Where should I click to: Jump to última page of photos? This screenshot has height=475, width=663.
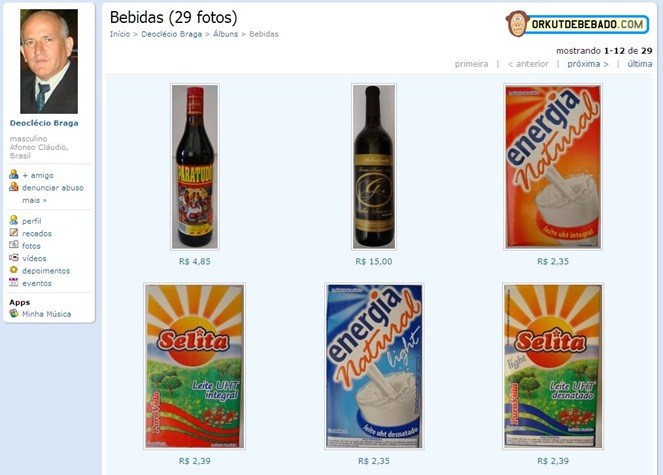point(640,64)
